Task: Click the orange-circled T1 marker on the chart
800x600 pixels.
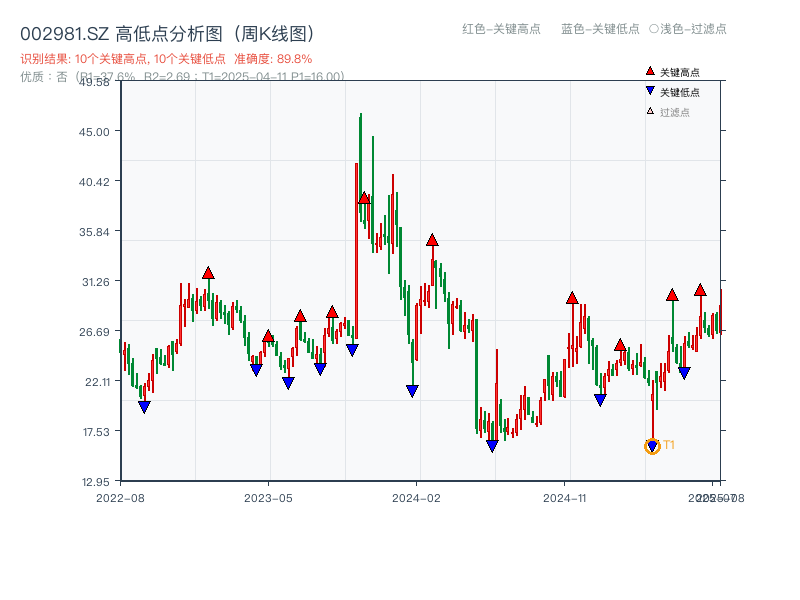Action: (x=651, y=445)
